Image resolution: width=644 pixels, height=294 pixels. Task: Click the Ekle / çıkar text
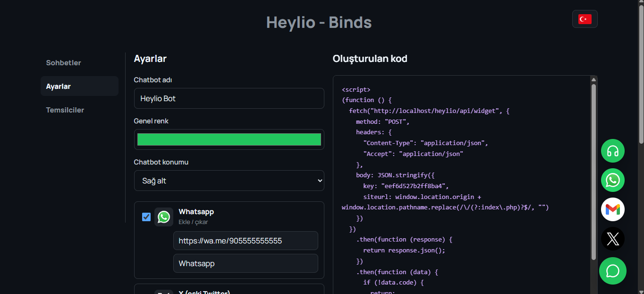193,222
